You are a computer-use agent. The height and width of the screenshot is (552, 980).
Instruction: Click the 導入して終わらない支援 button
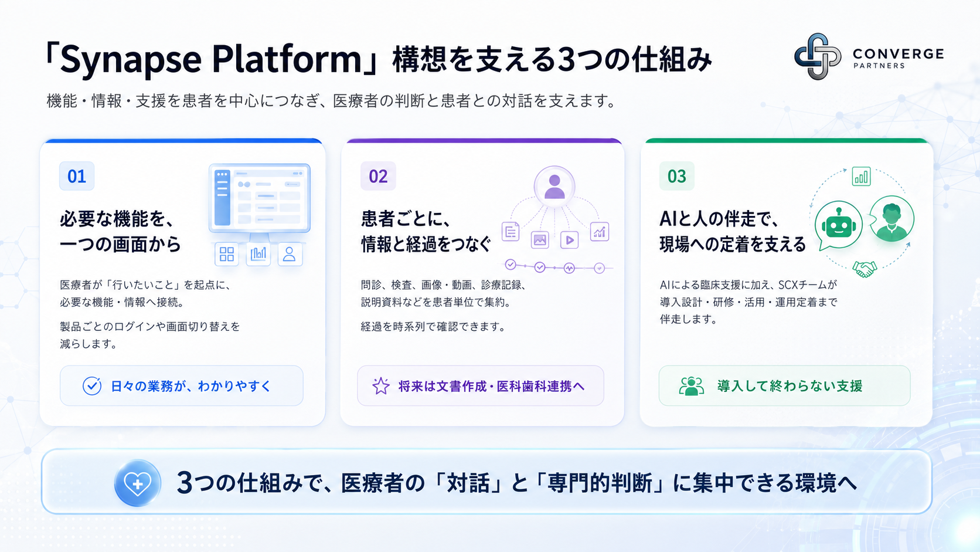pyautogui.click(x=784, y=386)
